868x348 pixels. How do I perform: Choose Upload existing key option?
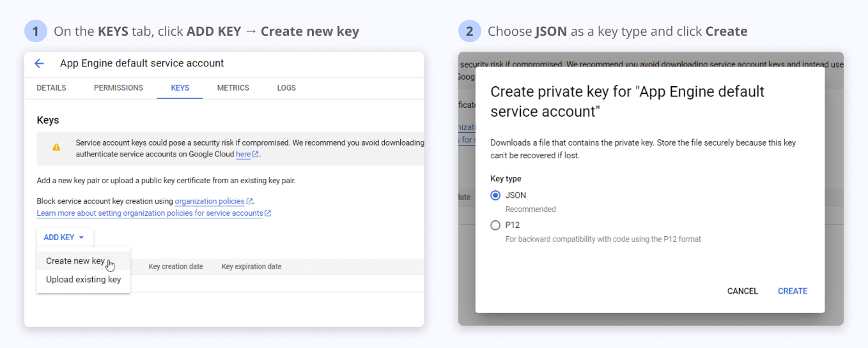83,280
